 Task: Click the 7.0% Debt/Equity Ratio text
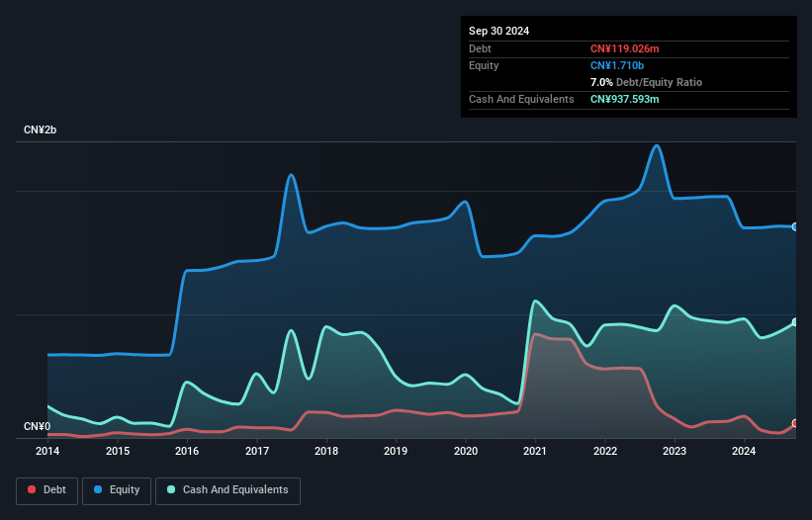pyautogui.click(x=646, y=82)
